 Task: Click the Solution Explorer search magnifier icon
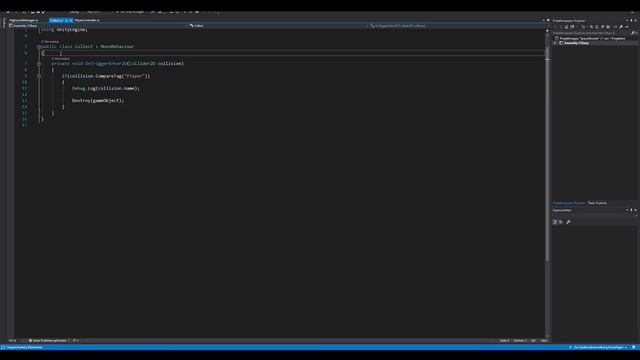click(x=633, y=33)
